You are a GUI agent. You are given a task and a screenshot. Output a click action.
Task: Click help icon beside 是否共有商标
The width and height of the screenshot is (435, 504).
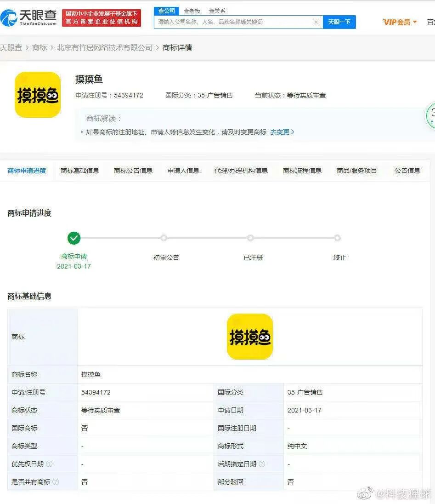click(56, 482)
